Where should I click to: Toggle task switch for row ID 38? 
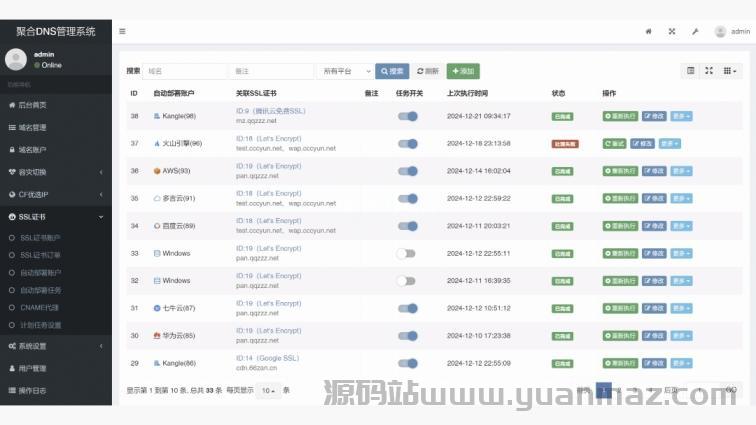pos(407,116)
